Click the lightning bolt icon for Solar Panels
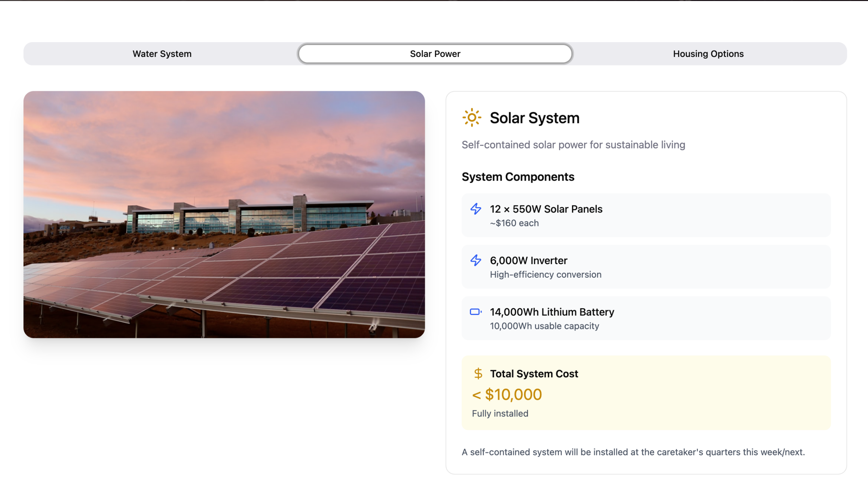 tap(476, 209)
